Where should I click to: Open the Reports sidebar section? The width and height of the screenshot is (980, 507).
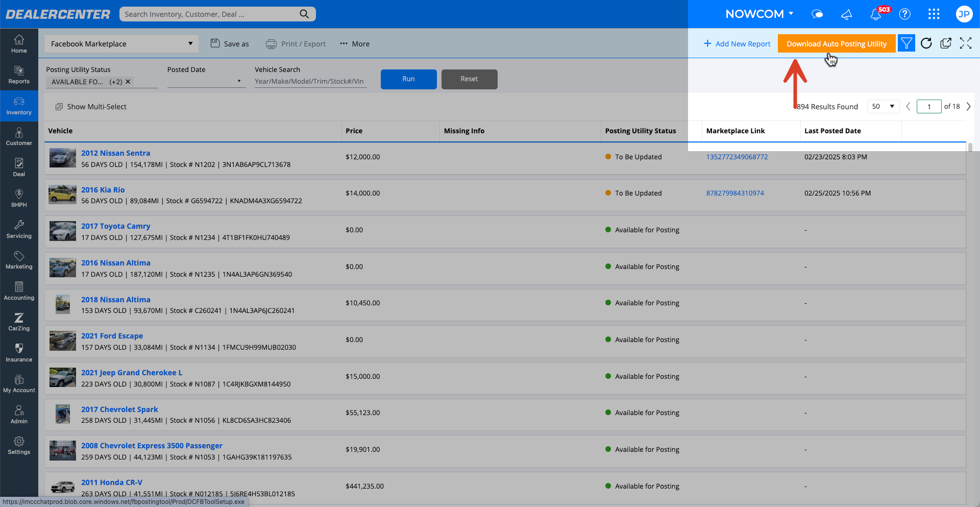tap(19, 75)
